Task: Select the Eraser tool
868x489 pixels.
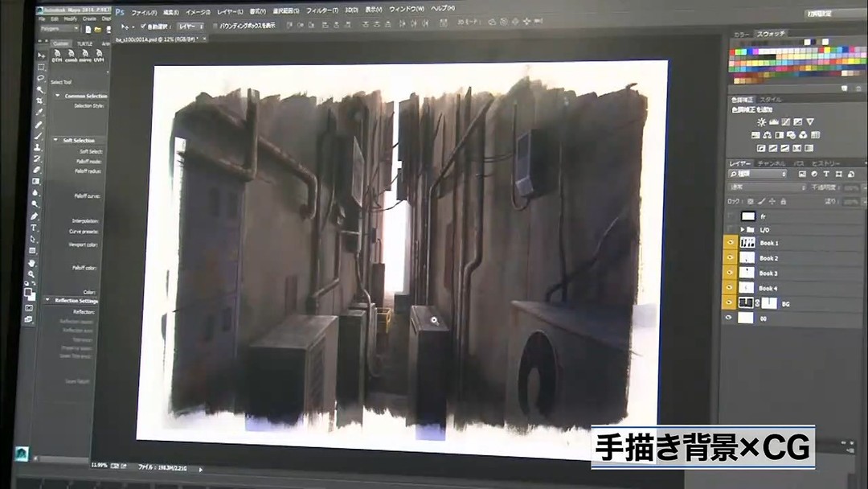Action: 37,170
